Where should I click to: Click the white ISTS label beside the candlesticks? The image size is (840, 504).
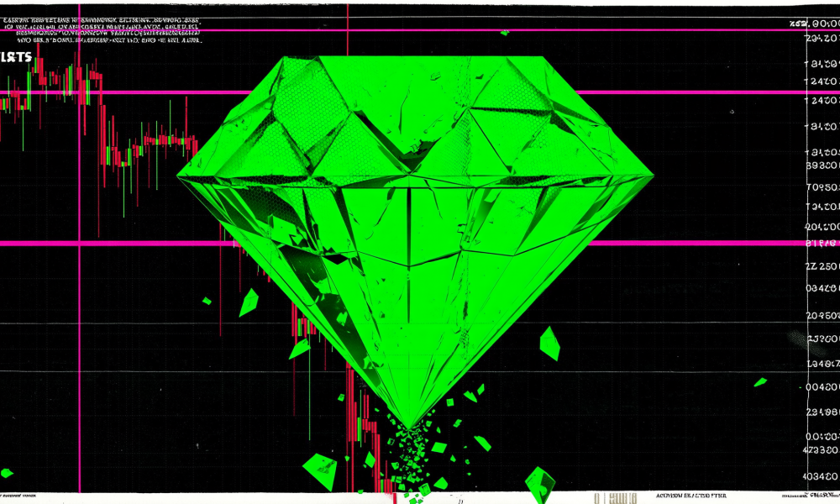(x=16, y=57)
